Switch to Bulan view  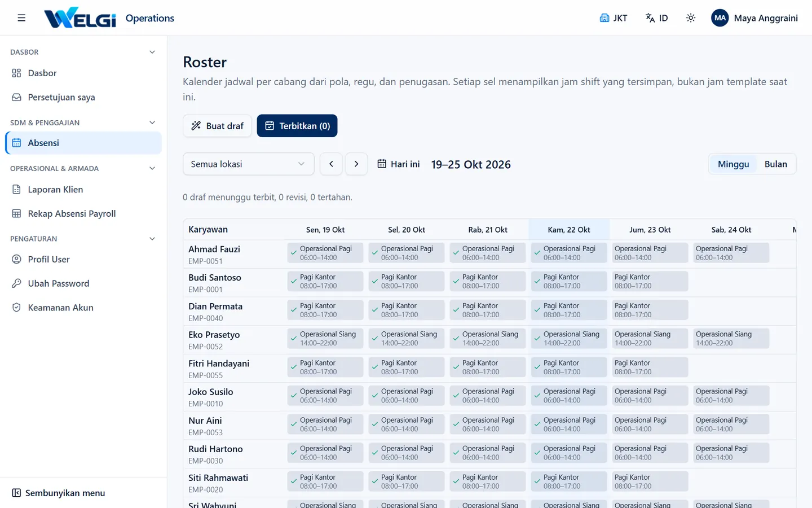(x=775, y=164)
